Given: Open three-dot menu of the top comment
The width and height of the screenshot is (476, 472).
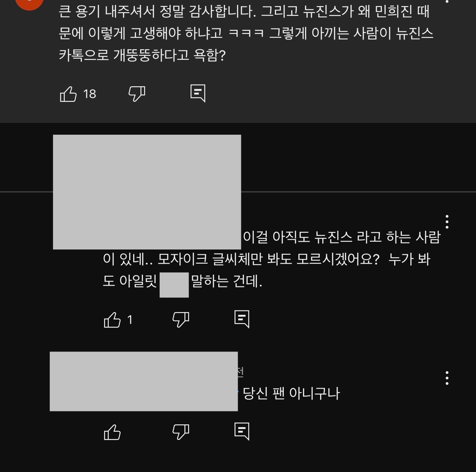Looking at the screenshot, I should pyautogui.click(x=447, y=1).
